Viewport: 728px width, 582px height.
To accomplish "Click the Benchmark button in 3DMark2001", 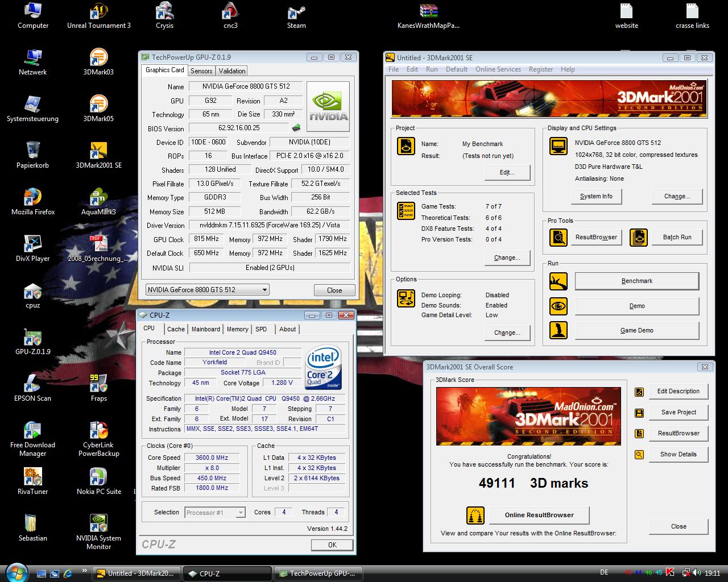I will [637, 281].
